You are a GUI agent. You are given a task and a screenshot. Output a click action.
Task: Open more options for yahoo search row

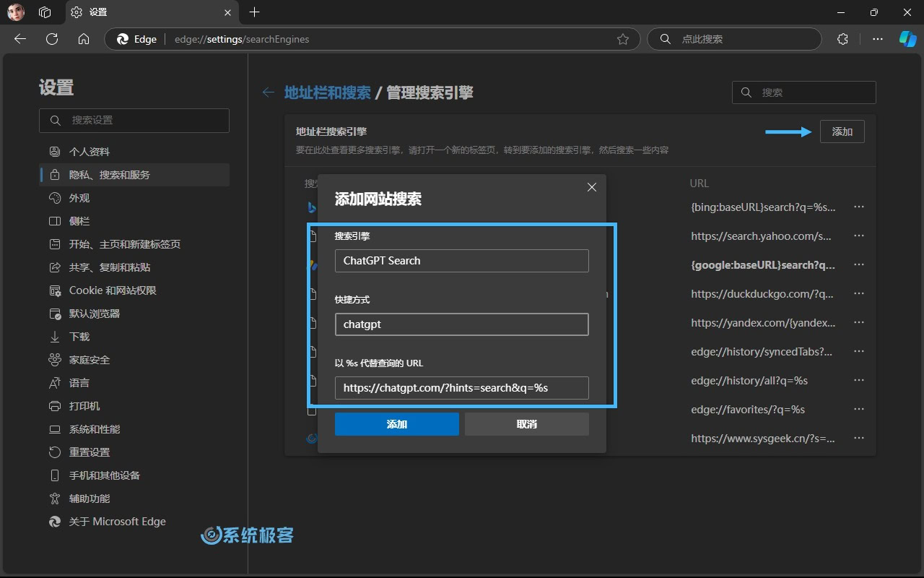pyautogui.click(x=859, y=236)
